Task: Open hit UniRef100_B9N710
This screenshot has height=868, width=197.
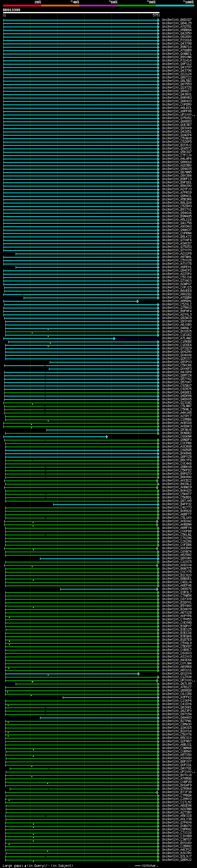Action: [177, 47]
